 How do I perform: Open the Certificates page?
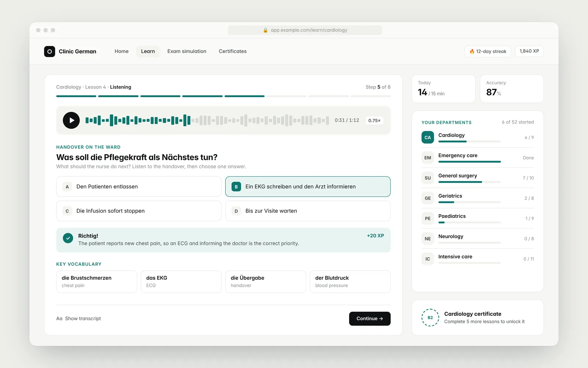pyautogui.click(x=233, y=52)
